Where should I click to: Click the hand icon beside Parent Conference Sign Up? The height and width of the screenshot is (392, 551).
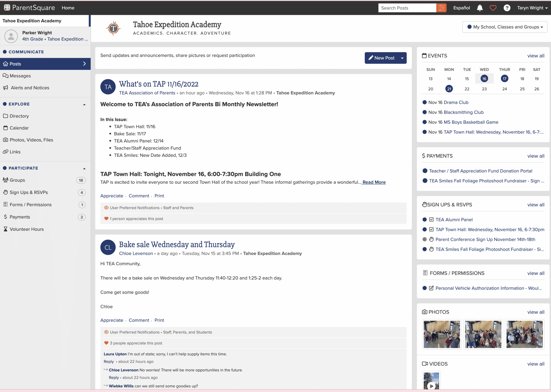[431, 239]
